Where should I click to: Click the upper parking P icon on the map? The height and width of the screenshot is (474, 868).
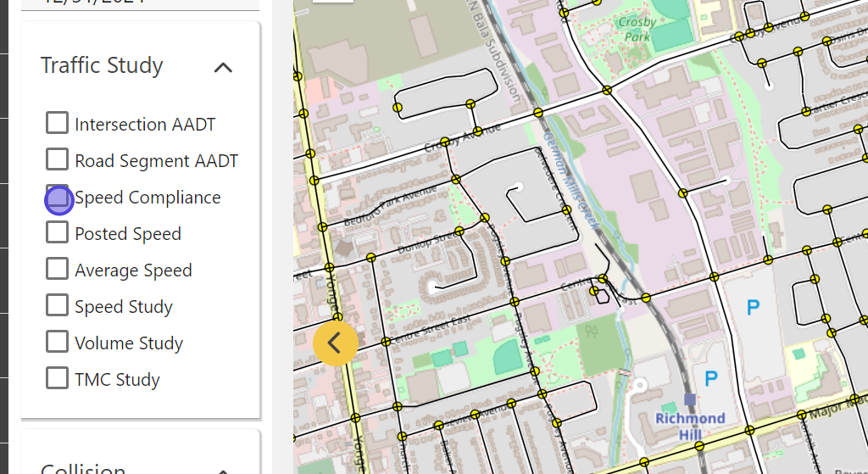point(753,308)
